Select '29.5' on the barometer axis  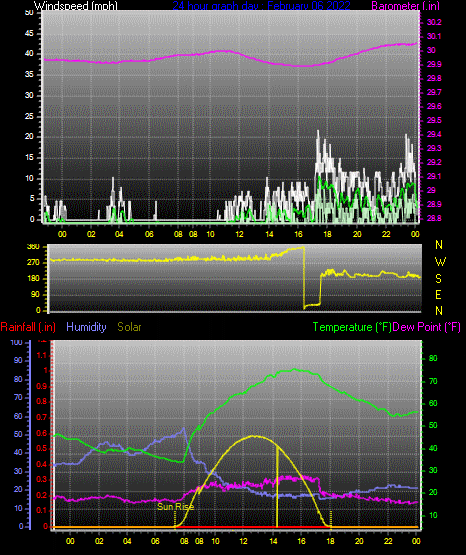(x=434, y=120)
